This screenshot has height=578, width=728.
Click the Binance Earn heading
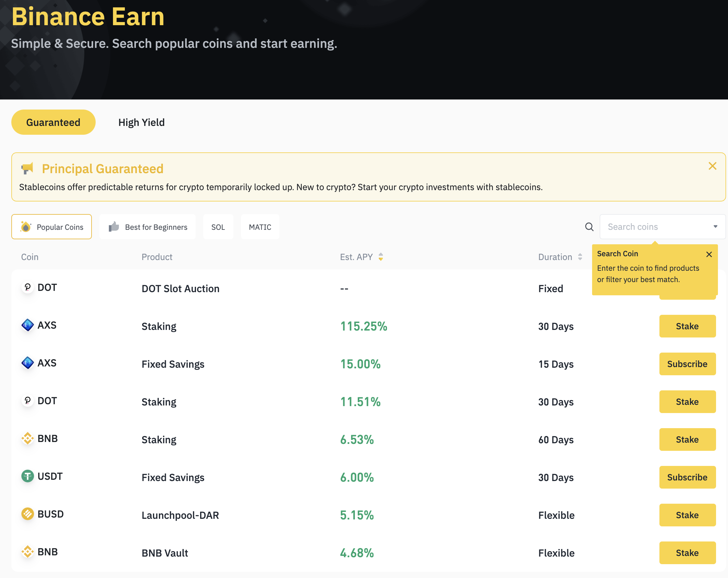coord(88,17)
